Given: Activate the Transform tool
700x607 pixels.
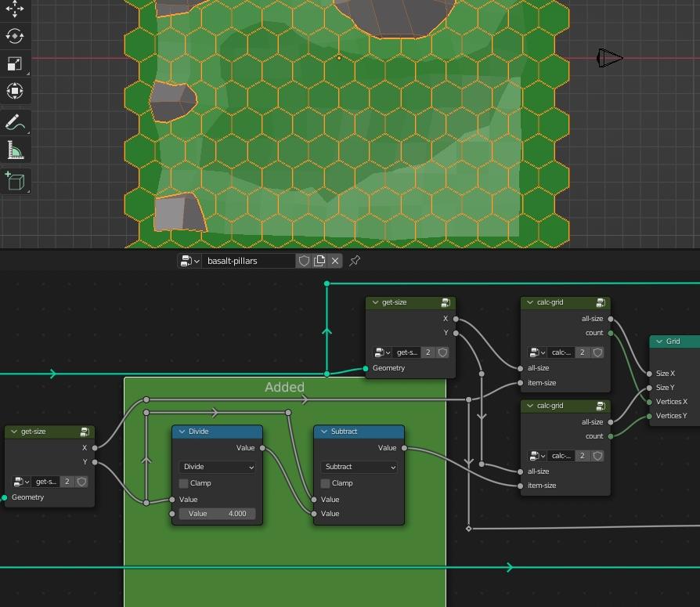Looking at the screenshot, I should tap(15, 91).
